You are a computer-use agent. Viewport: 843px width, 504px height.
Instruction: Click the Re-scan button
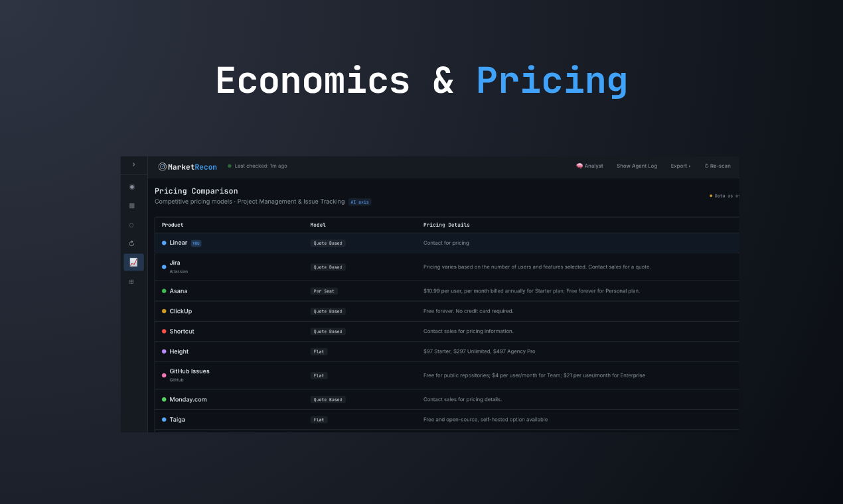pos(717,166)
